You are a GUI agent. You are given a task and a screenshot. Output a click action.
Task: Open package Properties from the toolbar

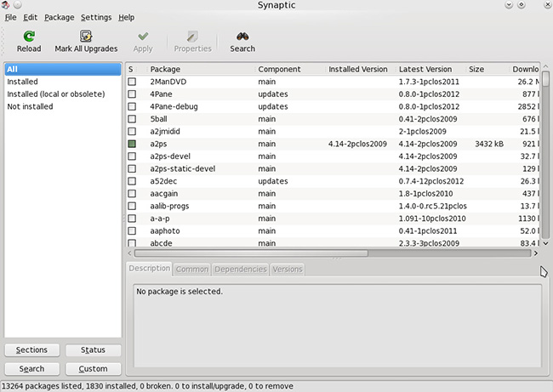tap(192, 42)
